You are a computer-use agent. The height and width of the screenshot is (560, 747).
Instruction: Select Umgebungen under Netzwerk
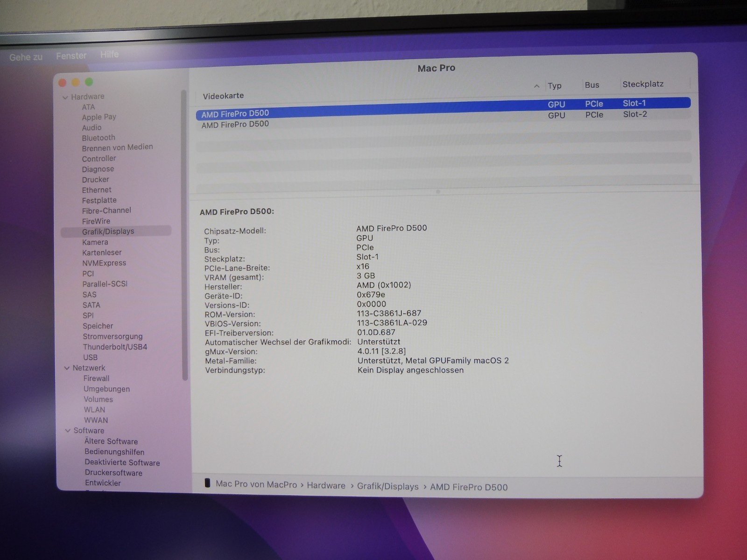pos(106,389)
